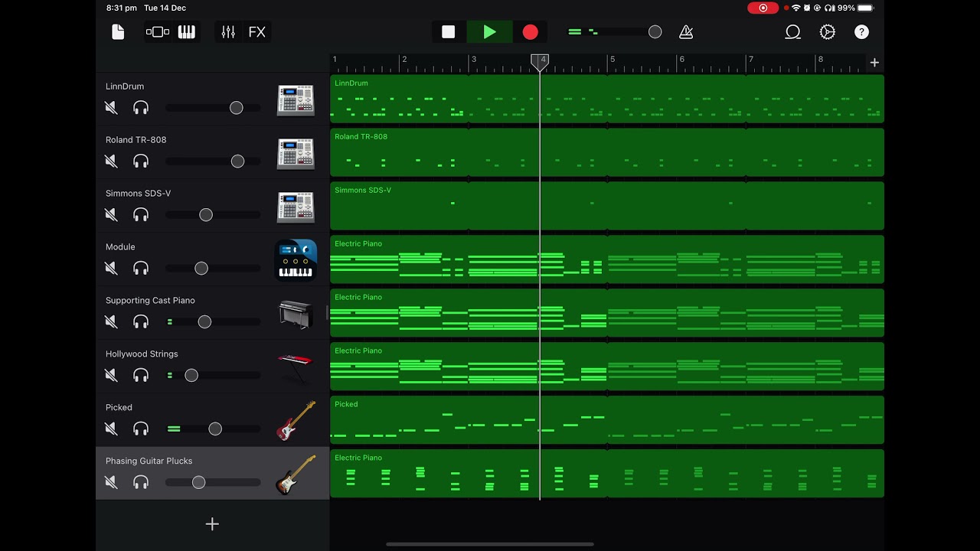Open the FX panel
This screenshot has width=980, height=551.
(x=257, y=32)
